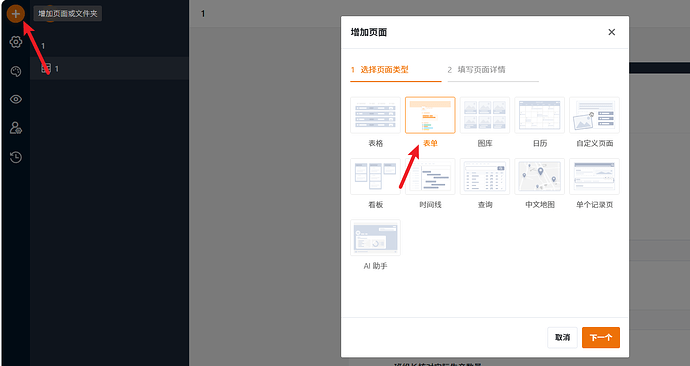The image size is (690, 366).
Task: Choose the AI 助手 page type thumbnail
Action: [375, 238]
